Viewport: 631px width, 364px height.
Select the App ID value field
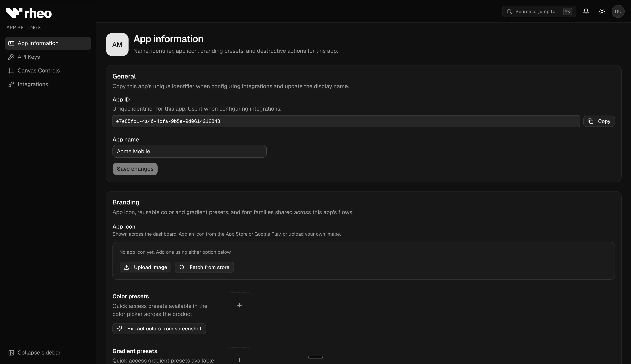tap(346, 121)
